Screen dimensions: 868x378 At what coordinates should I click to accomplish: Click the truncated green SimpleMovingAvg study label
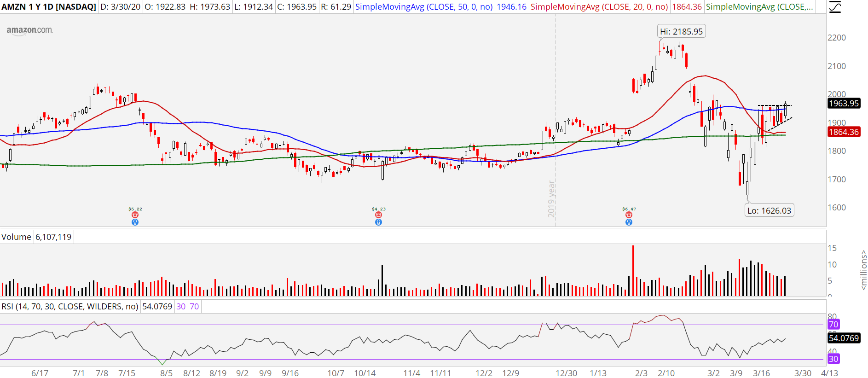click(x=759, y=7)
